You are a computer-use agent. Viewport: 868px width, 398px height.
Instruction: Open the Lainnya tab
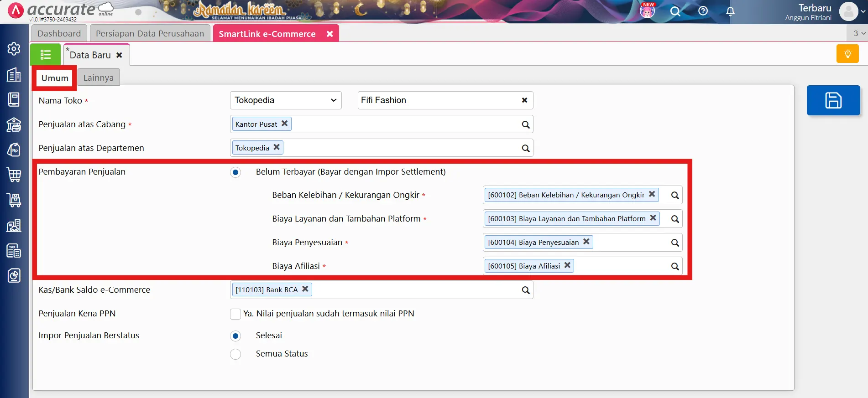coord(99,78)
